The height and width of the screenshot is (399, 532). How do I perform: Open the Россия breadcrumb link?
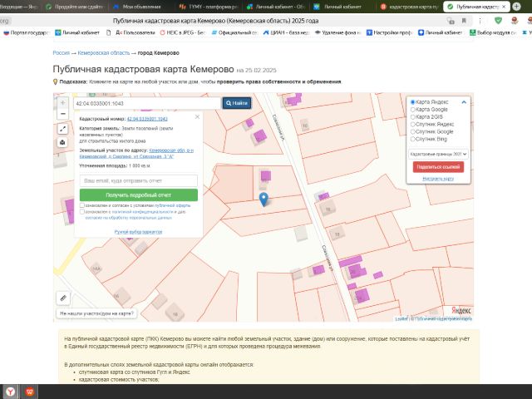(61, 53)
